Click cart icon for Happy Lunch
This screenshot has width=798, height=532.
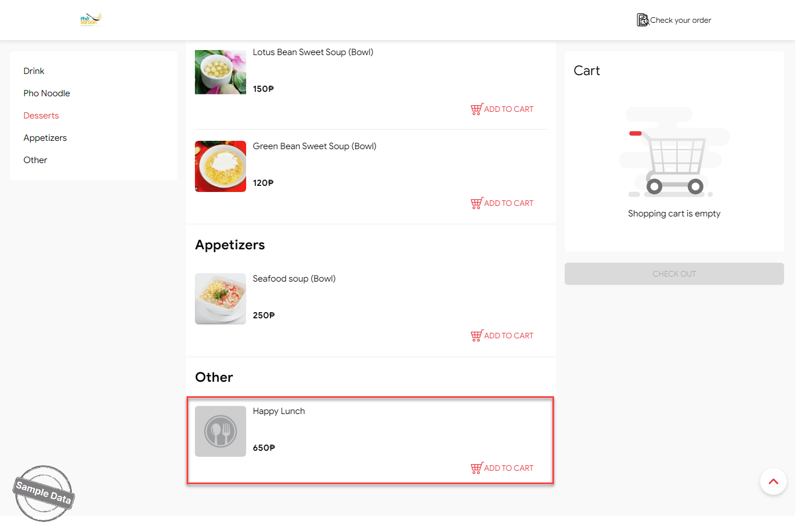[x=476, y=468]
